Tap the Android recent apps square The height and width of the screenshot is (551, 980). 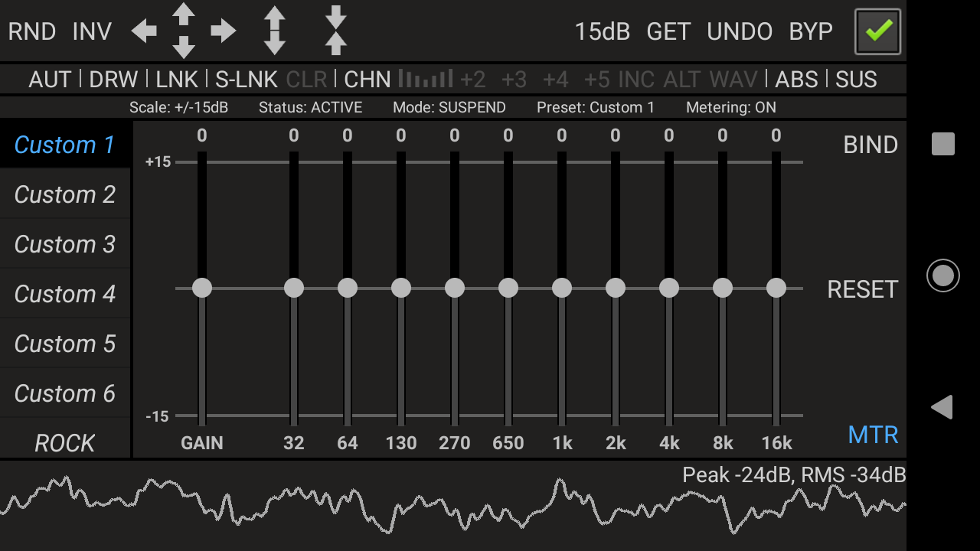[943, 144]
